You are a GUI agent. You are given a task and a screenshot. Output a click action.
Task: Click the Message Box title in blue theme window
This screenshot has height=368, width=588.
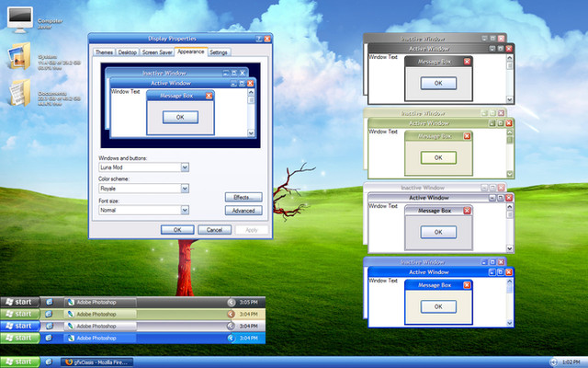(x=435, y=285)
